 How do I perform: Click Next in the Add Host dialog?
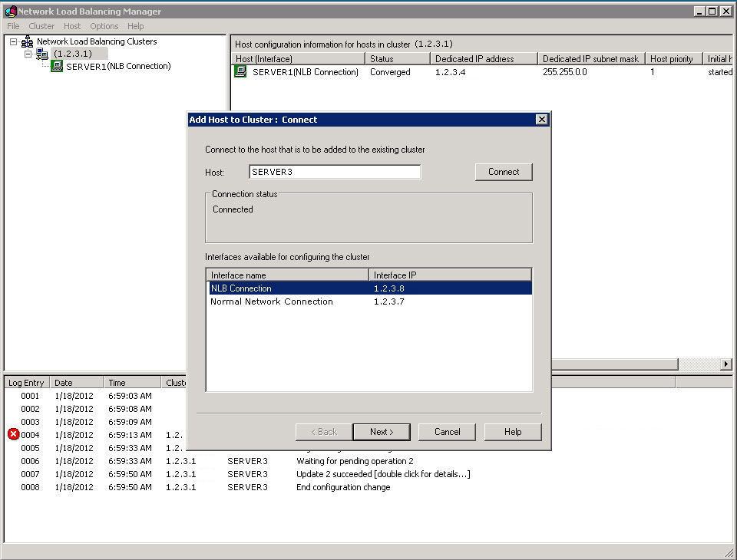coord(382,432)
